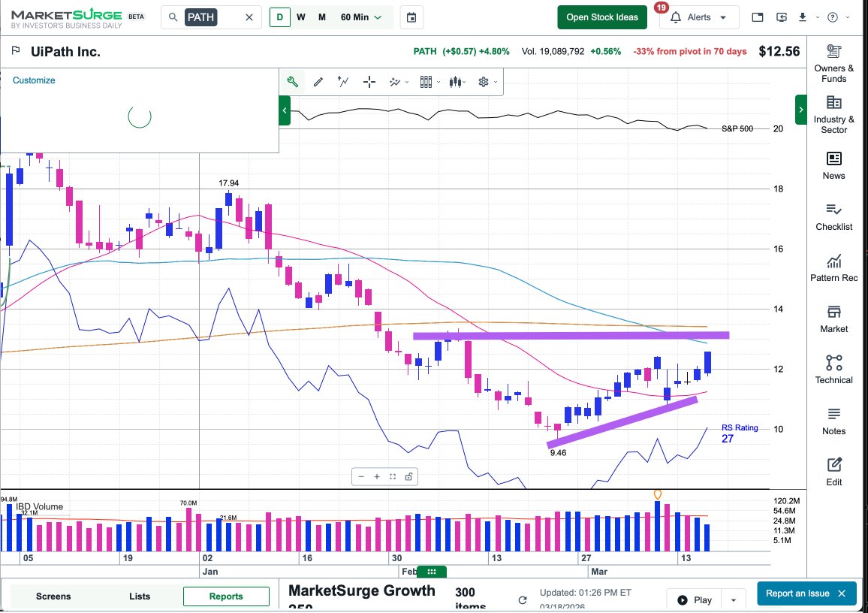The width and height of the screenshot is (868, 613).
Task: Open the Checklist panel
Action: (x=833, y=216)
